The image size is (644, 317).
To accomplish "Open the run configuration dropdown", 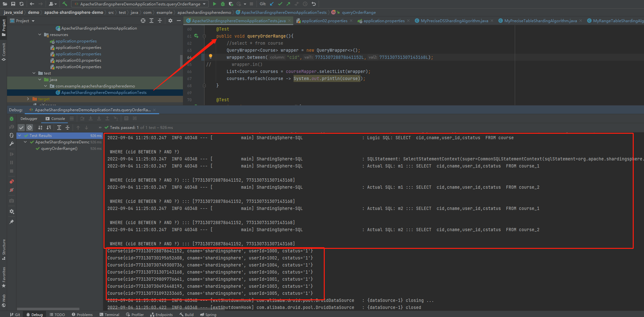I will (x=140, y=4).
